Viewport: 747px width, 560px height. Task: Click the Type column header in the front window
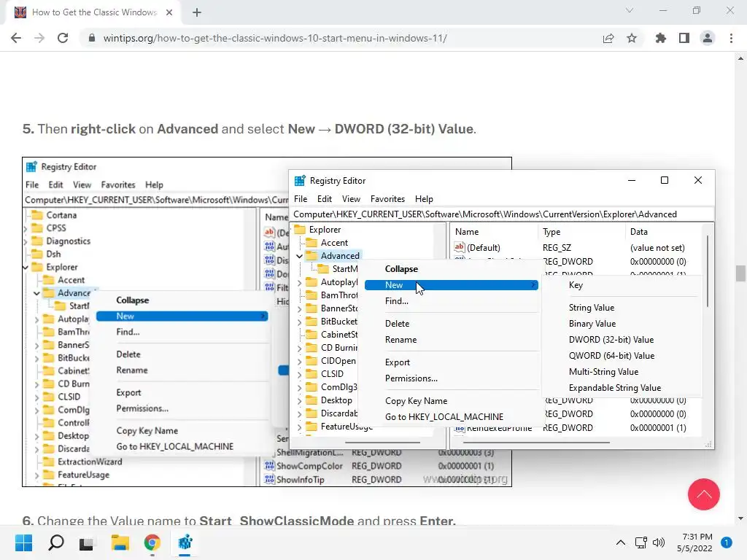pyautogui.click(x=551, y=232)
